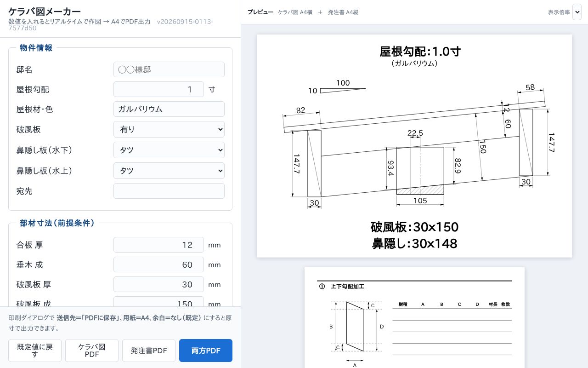Click the 屋根材・色 field showing ガルバリウム
Viewport: 588px width, 368px height.
(169, 109)
